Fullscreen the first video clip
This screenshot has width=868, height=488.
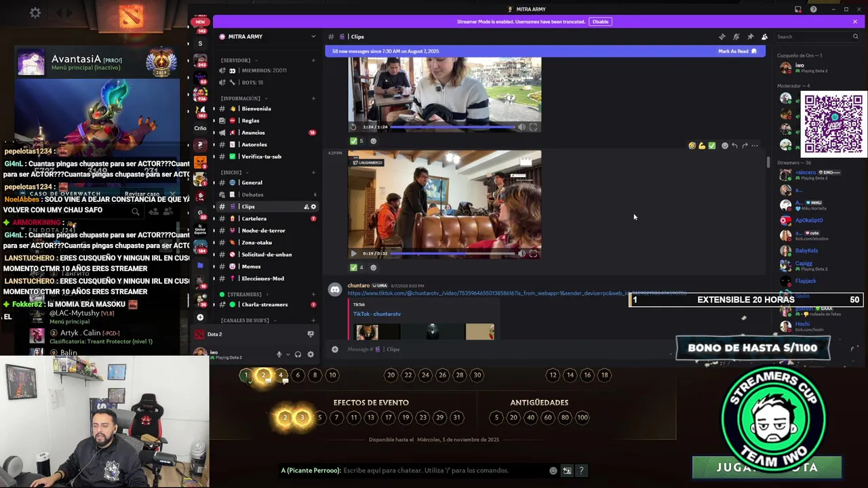pos(533,127)
